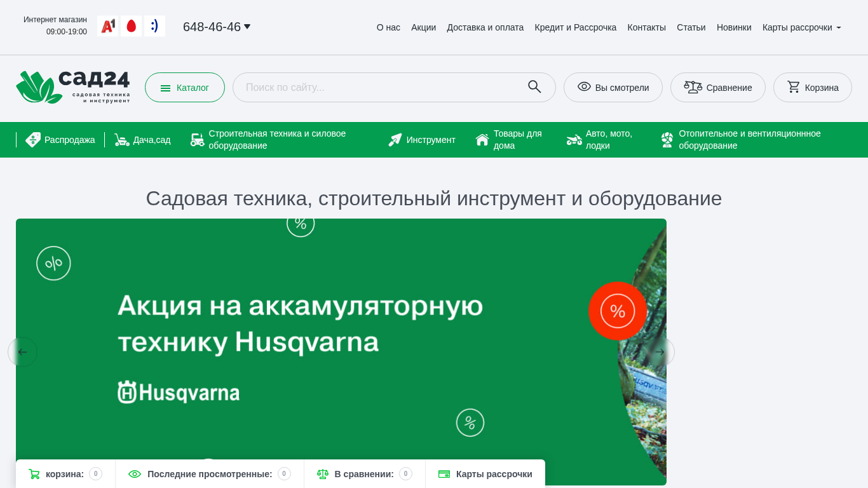Click the cart icon in Корзина

(794, 87)
